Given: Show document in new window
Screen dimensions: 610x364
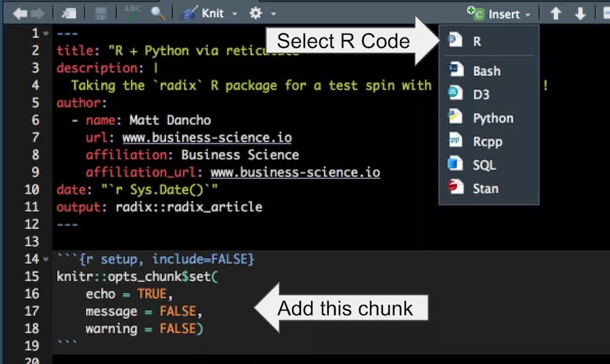Looking at the screenshot, I should coord(69,14).
